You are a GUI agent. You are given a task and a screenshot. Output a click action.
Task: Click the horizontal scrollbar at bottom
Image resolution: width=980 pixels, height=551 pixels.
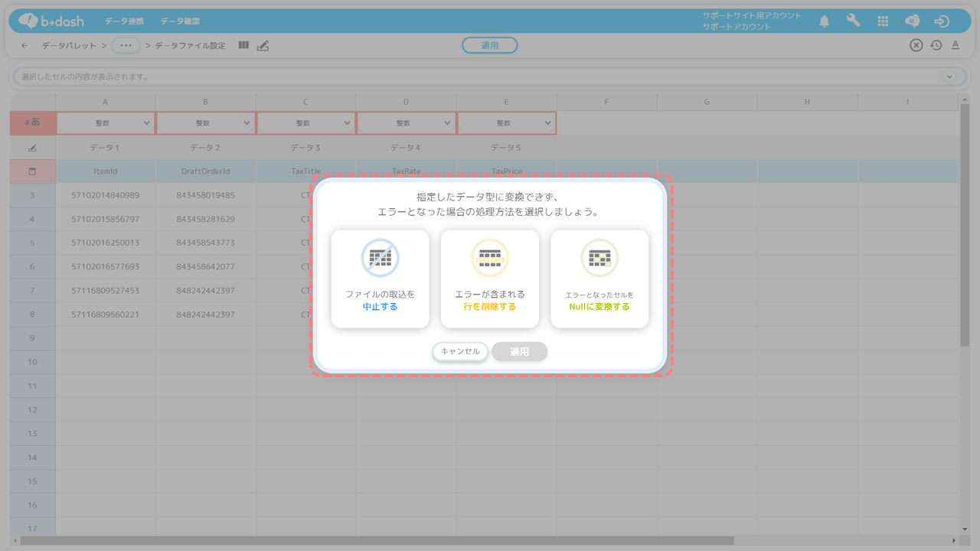377,540
